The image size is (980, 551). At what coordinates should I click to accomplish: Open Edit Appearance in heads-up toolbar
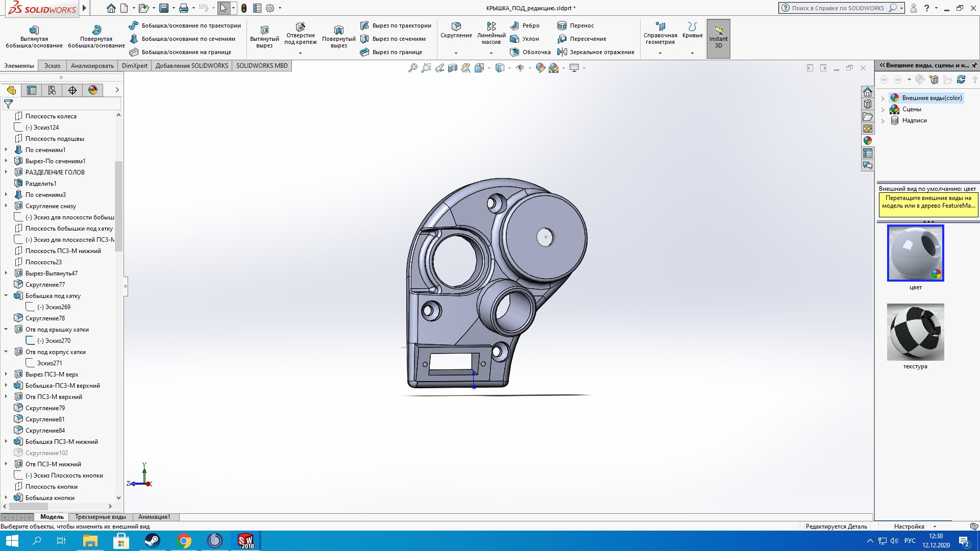coord(541,68)
